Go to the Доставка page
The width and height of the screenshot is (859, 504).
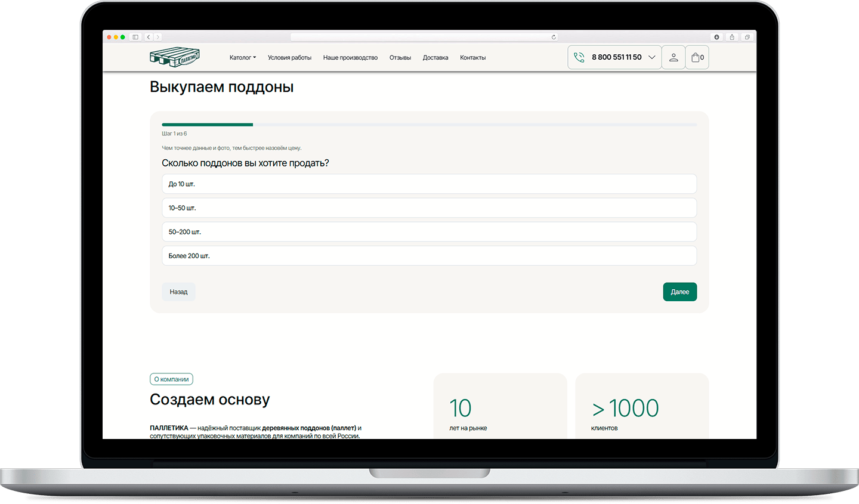click(x=435, y=58)
